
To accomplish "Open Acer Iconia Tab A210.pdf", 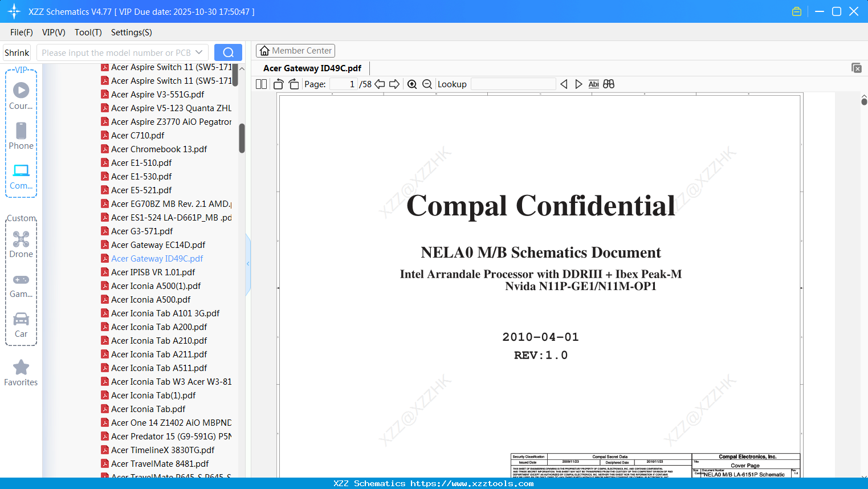I will (154, 341).
